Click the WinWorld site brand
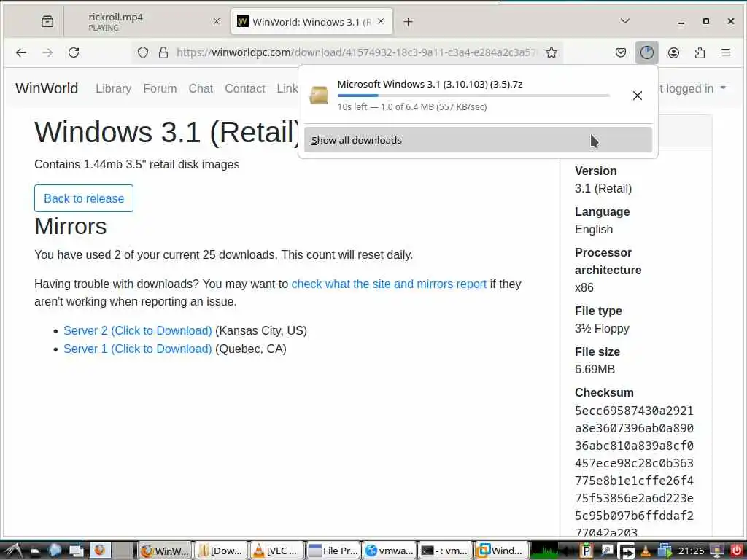The image size is (747, 560). [47, 88]
